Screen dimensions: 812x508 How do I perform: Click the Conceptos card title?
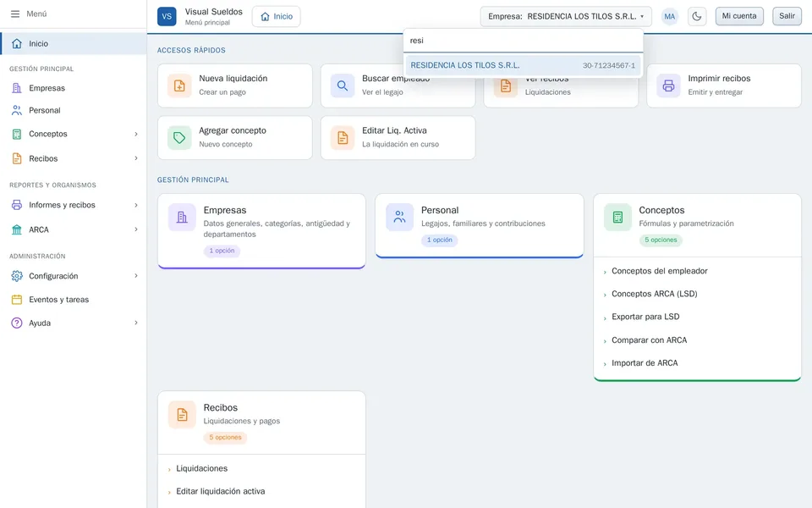pyautogui.click(x=661, y=211)
